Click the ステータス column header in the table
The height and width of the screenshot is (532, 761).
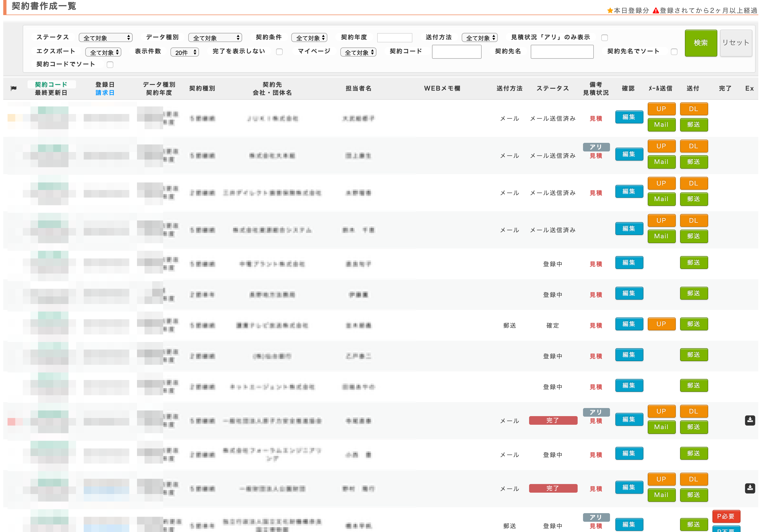pos(553,88)
